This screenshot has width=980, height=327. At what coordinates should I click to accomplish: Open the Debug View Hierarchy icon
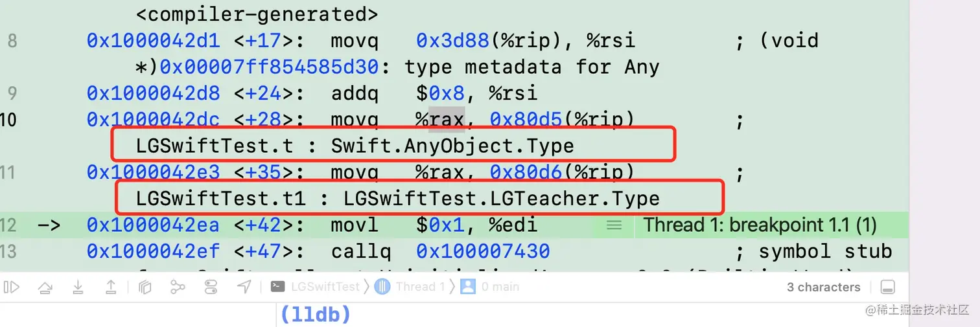145,287
